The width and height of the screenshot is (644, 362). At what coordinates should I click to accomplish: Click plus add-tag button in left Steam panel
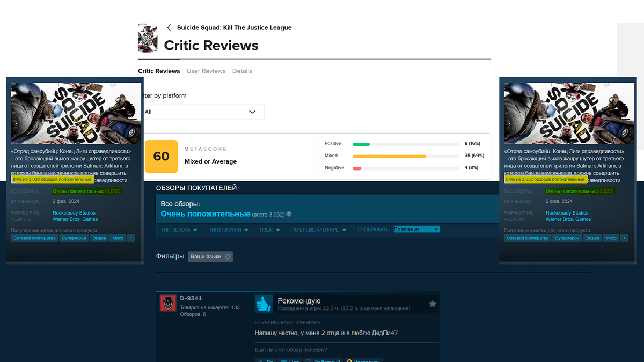(x=131, y=238)
